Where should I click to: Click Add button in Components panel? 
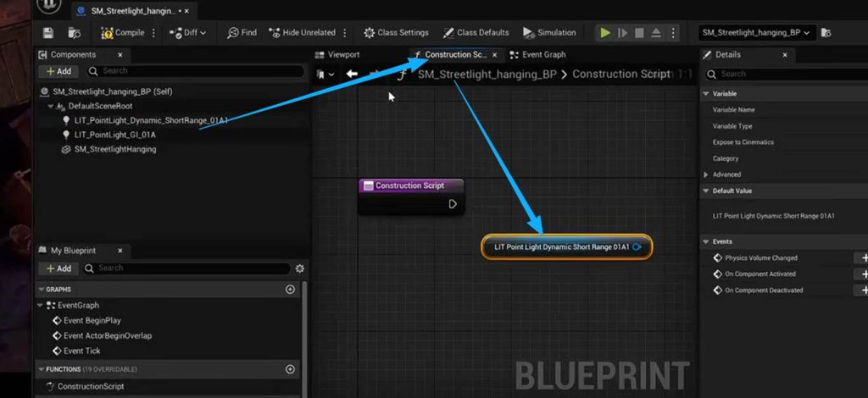[58, 71]
